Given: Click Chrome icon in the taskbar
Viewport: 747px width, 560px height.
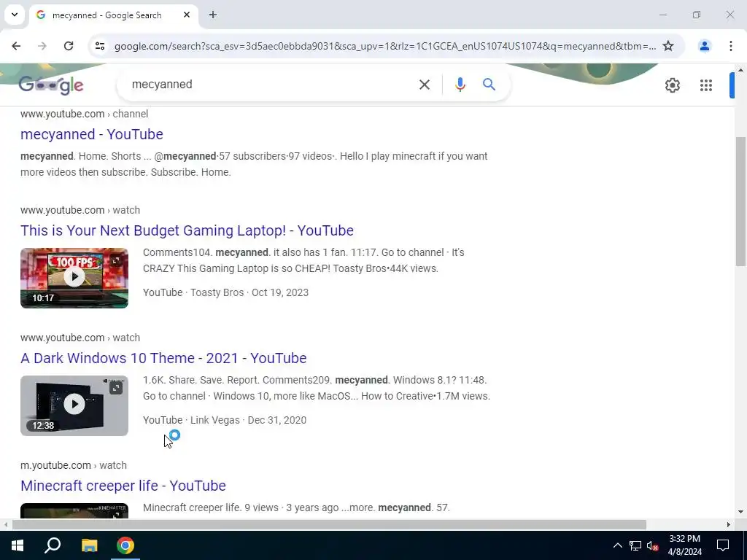Looking at the screenshot, I should click(125, 545).
